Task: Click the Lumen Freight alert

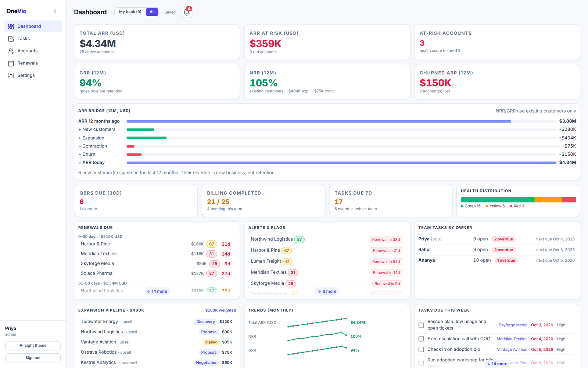Action: (327, 262)
